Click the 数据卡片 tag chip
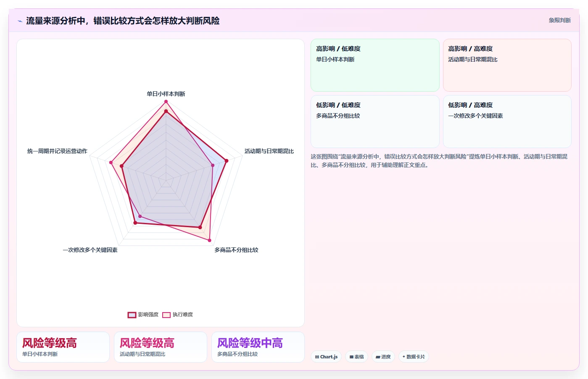 click(x=414, y=357)
